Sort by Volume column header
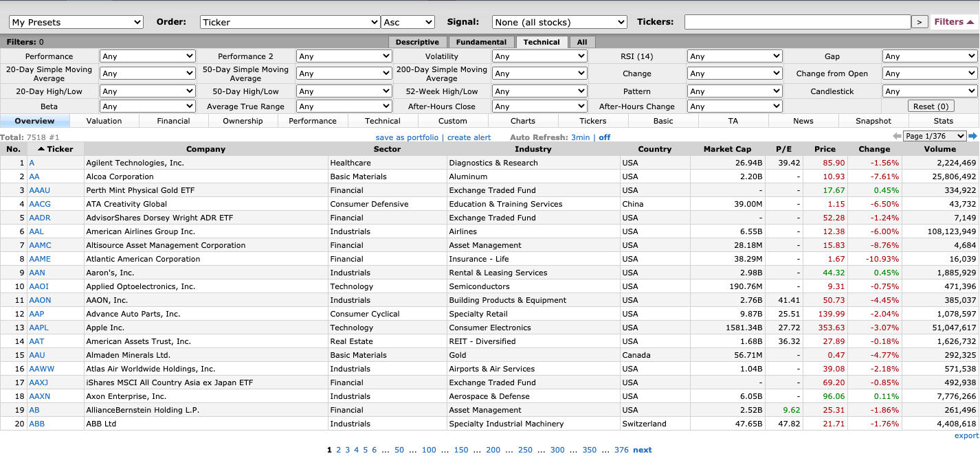The image size is (980, 458). pyautogui.click(x=940, y=149)
